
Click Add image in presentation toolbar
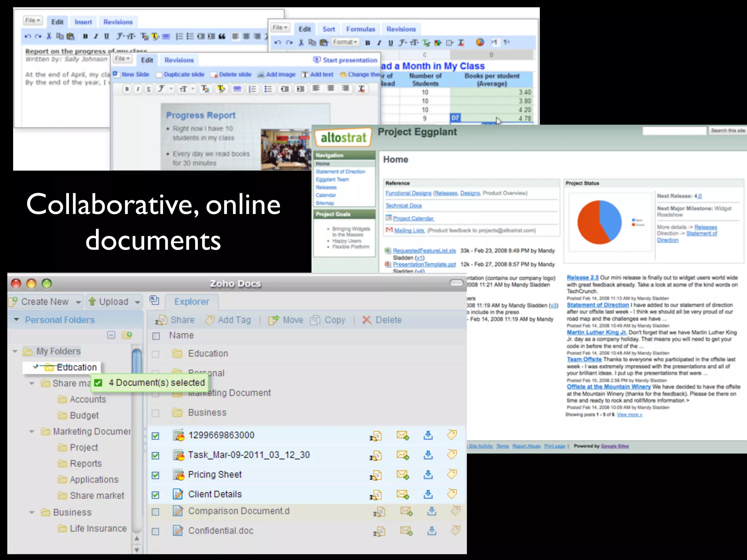(276, 74)
